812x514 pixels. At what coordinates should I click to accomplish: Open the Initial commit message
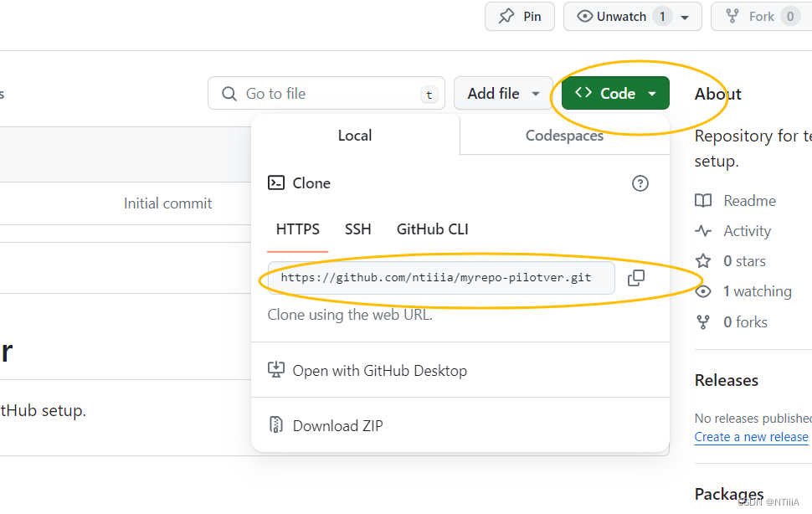[x=167, y=203]
